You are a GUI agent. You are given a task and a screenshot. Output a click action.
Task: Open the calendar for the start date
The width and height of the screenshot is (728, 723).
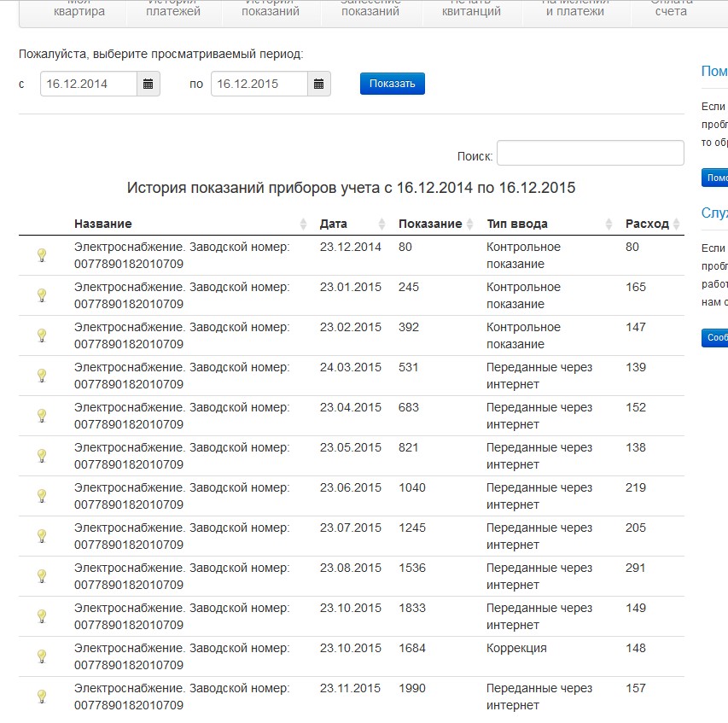click(x=149, y=84)
